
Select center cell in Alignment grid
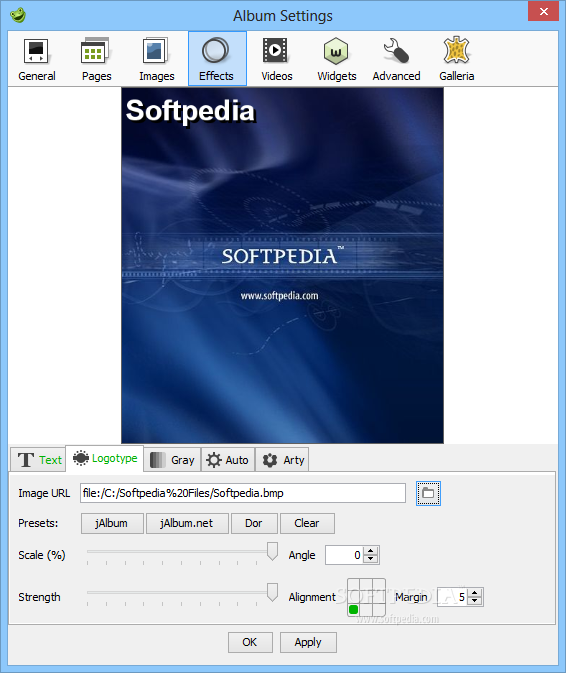[x=366, y=597]
